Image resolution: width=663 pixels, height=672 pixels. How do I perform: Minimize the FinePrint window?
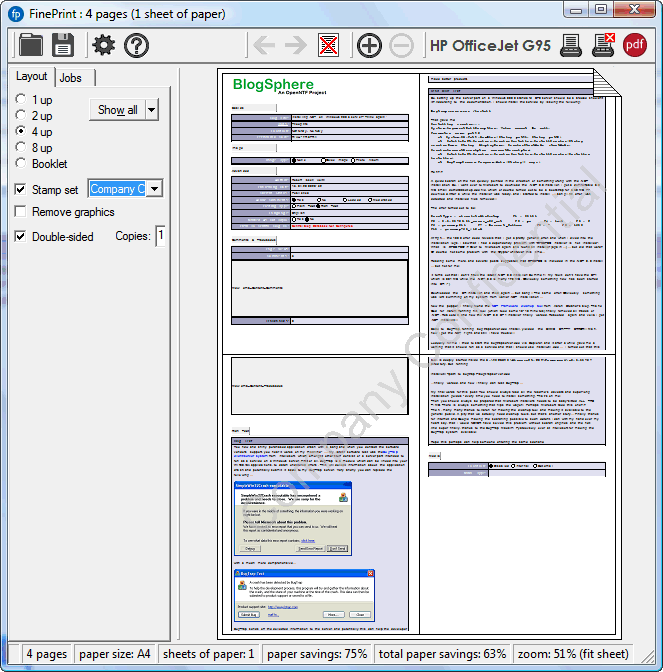click(x=576, y=10)
